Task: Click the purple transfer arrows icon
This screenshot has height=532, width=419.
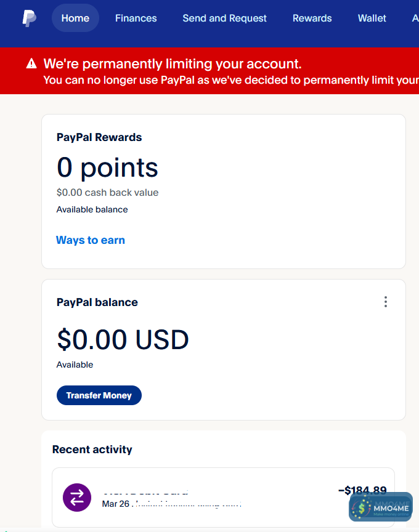Action: coord(77,498)
